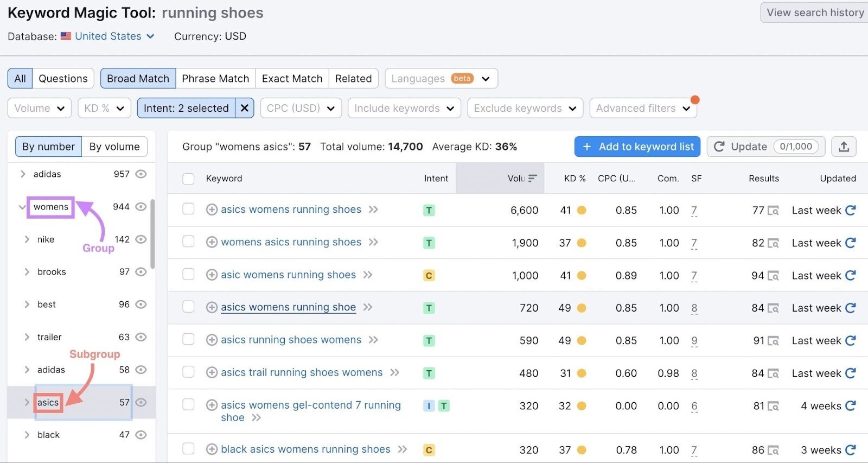Click the volume column sort icon
Viewport: 868px width, 463px height.
pos(533,178)
